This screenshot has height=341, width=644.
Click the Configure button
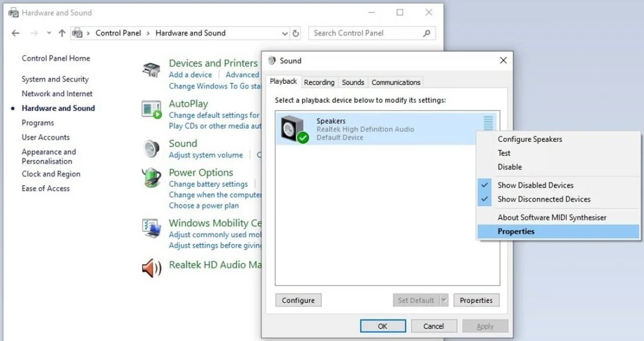coord(299,301)
